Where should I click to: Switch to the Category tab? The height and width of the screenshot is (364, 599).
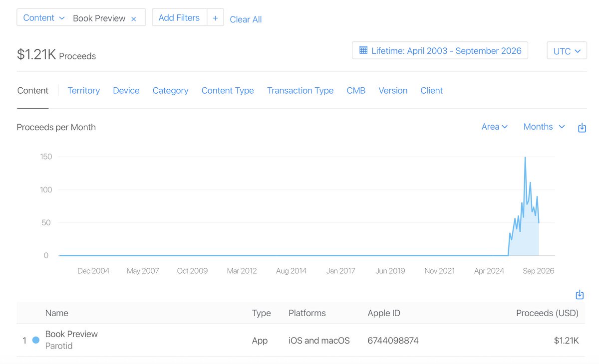(x=170, y=91)
